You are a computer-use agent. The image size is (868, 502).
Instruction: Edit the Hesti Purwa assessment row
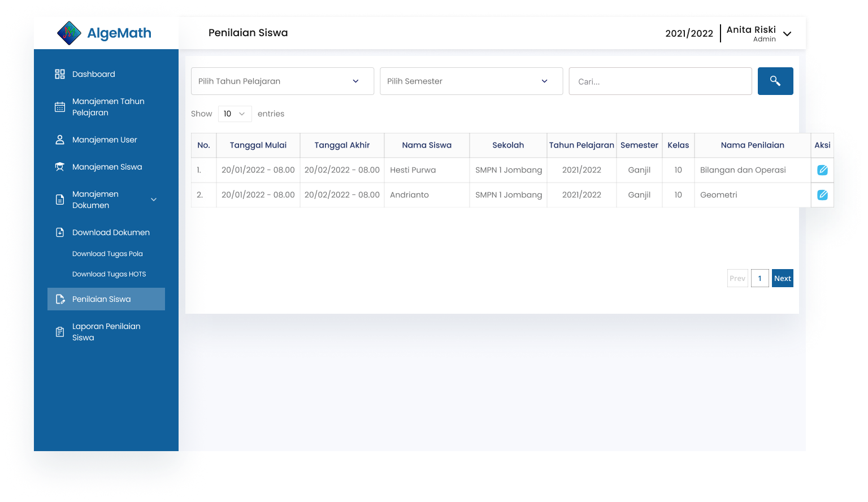[823, 170]
